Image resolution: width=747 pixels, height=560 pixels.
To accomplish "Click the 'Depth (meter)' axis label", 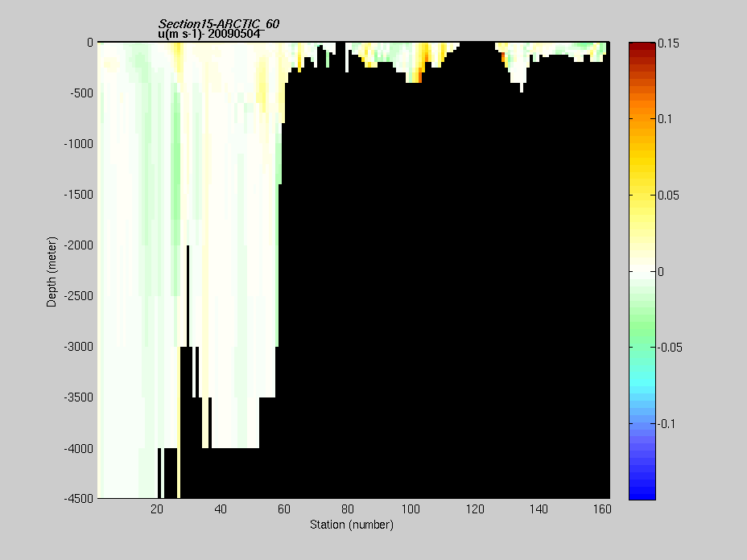I will 52,271.
